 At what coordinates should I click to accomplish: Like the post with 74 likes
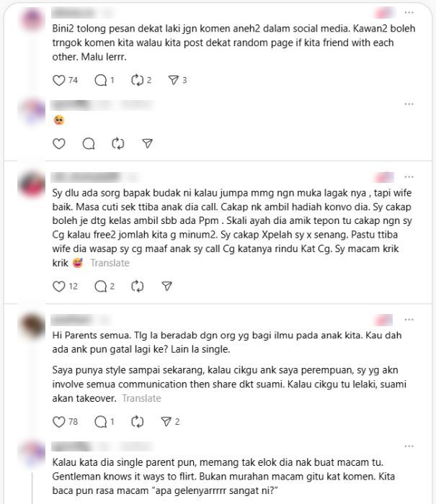coord(59,80)
